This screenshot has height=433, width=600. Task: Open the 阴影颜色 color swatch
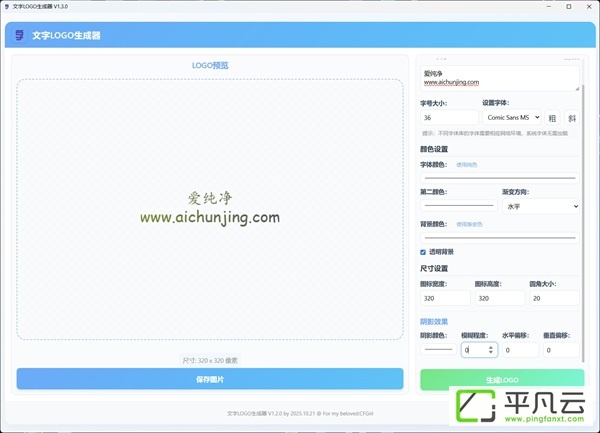click(439, 349)
